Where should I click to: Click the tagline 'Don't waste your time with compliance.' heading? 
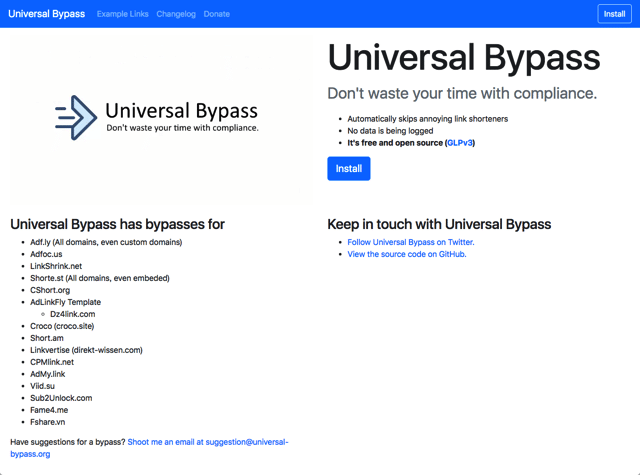click(462, 93)
